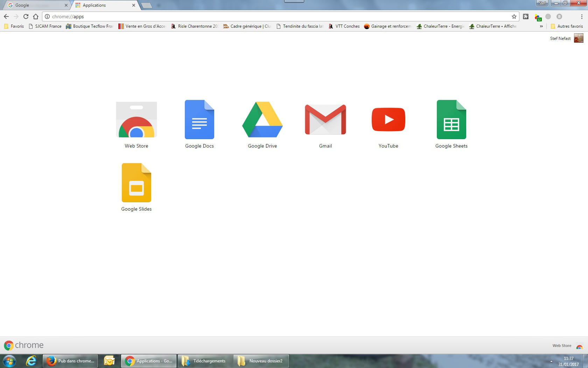Go back with the browser back arrow
Screen dimensions: 588x368
[6, 16]
